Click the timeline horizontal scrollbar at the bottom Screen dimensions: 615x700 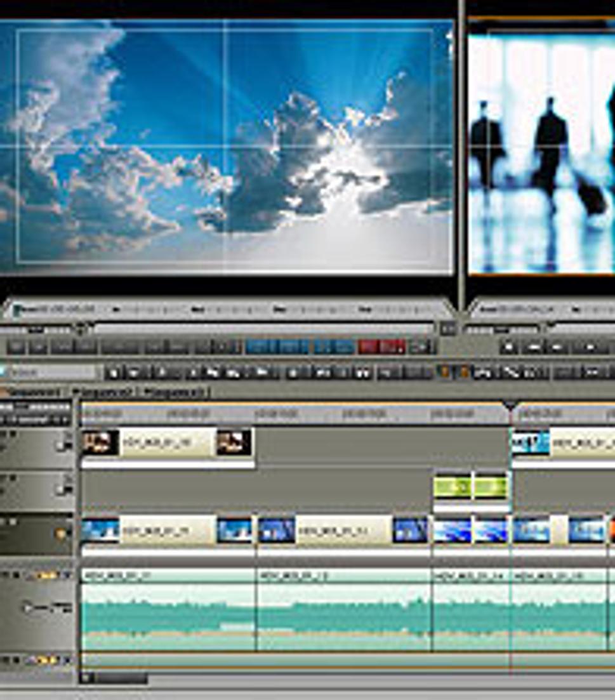[x=121, y=679]
